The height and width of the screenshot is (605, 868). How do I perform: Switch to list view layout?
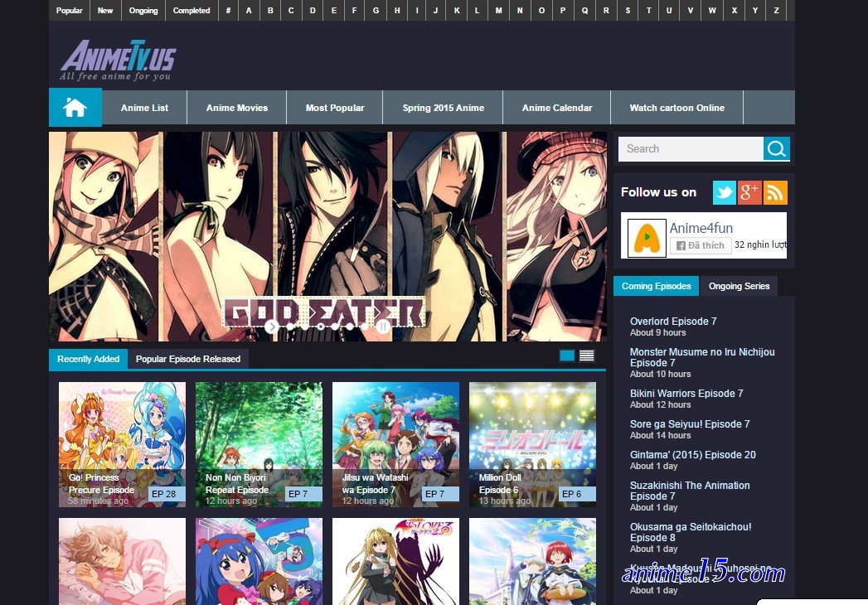click(587, 356)
